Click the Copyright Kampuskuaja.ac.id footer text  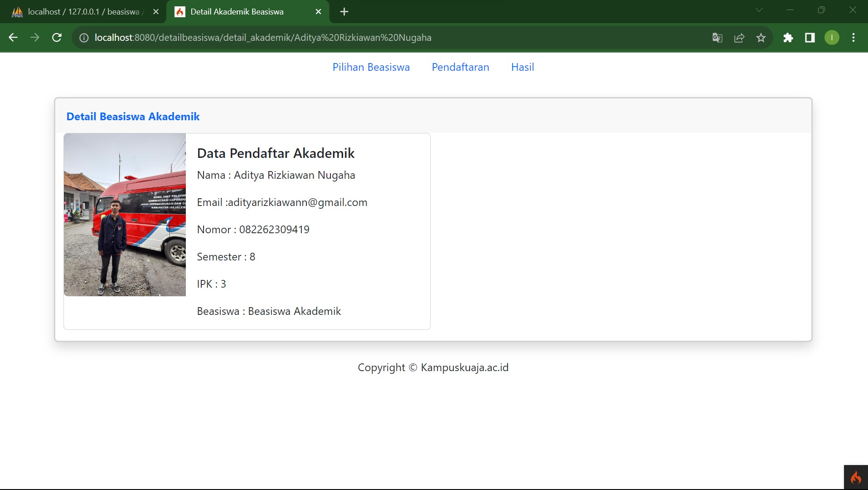[x=433, y=367]
